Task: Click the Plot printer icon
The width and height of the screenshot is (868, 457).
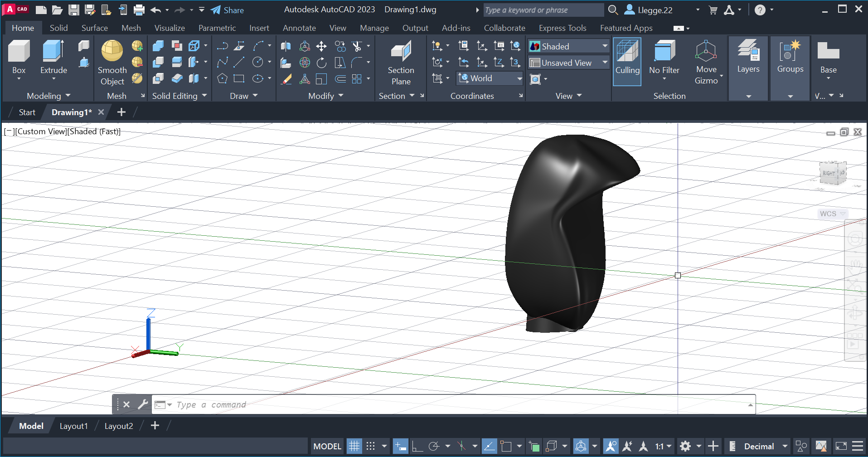Action: pos(139,10)
